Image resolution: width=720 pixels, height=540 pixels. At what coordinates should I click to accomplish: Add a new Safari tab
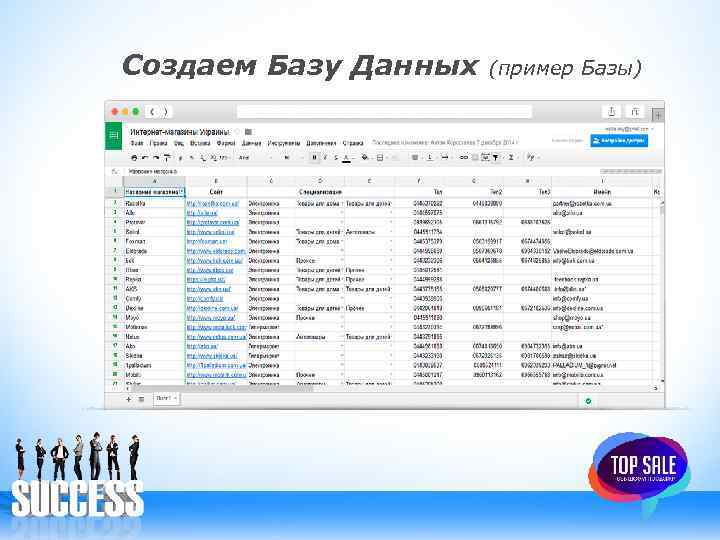[658, 115]
